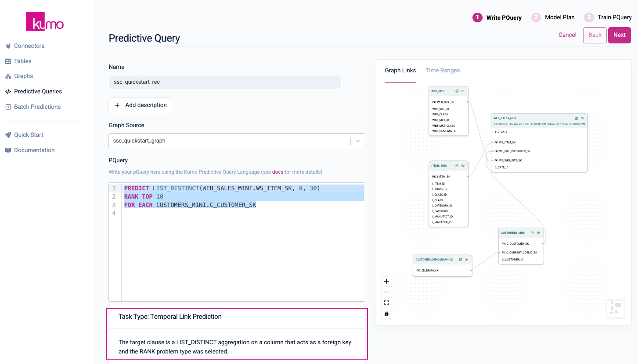Click the Write PQuery step
638x364 pixels.
[497, 18]
